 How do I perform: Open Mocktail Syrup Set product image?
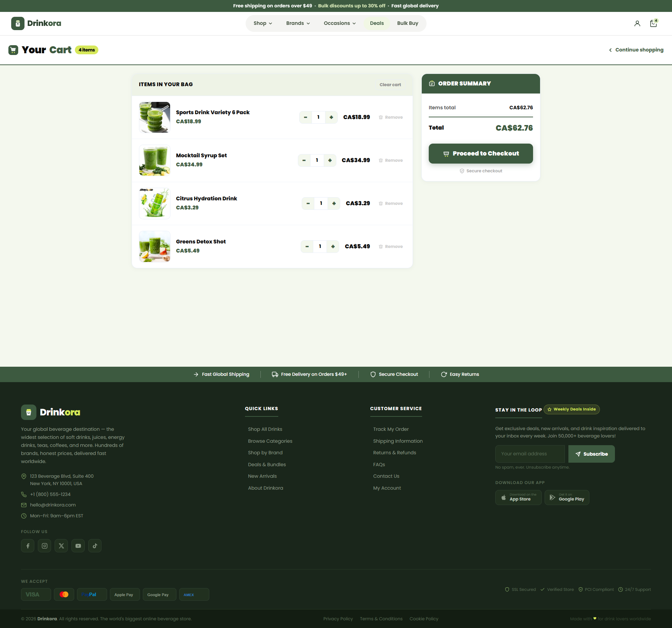[x=155, y=160]
